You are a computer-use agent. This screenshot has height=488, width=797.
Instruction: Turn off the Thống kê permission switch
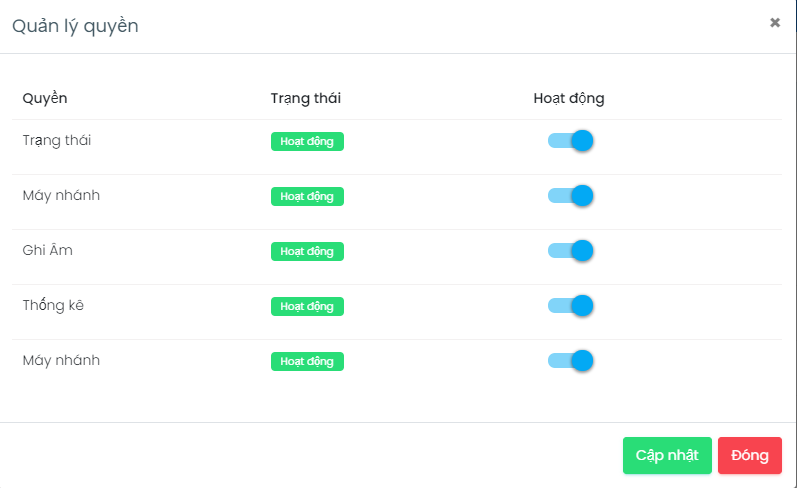point(571,306)
